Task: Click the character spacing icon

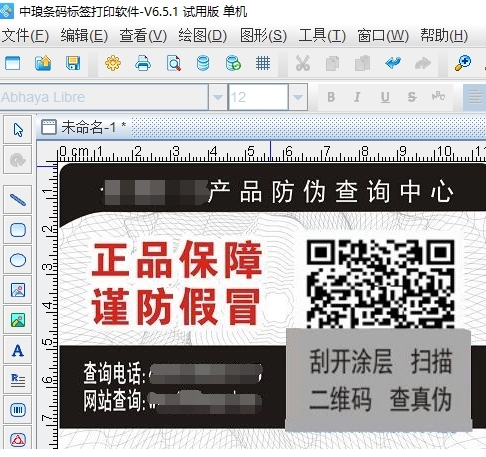Action: (438, 97)
